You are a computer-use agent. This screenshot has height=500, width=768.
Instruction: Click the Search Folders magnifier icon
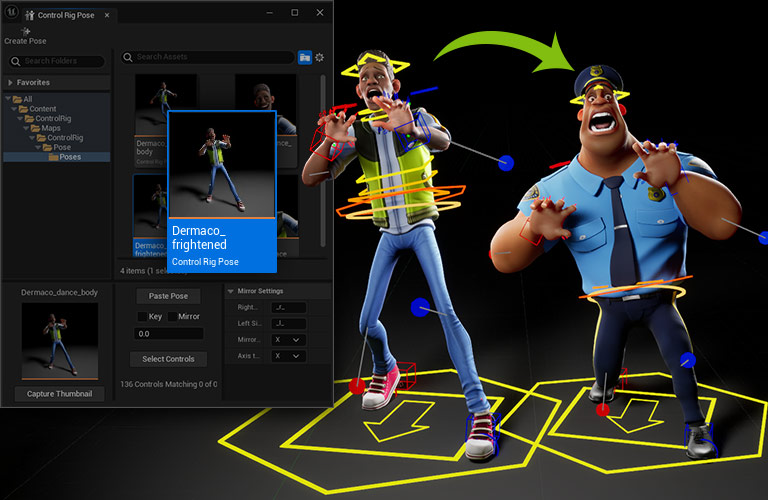[16, 61]
